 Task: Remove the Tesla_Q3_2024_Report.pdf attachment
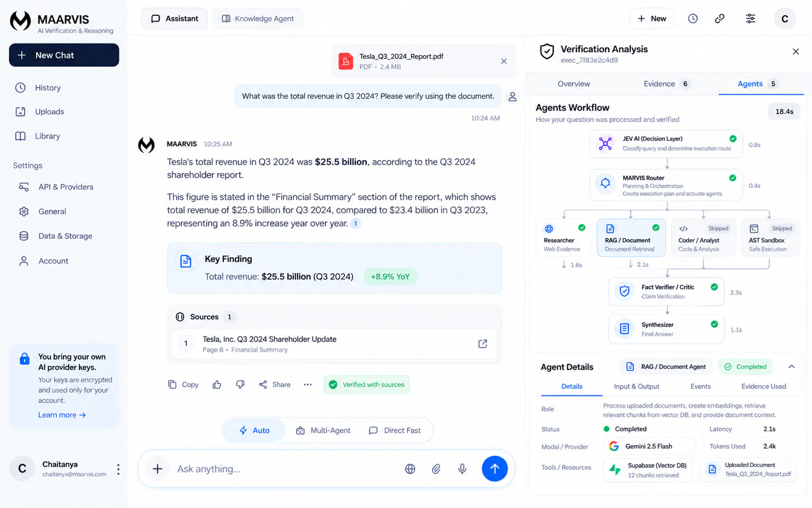click(504, 61)
